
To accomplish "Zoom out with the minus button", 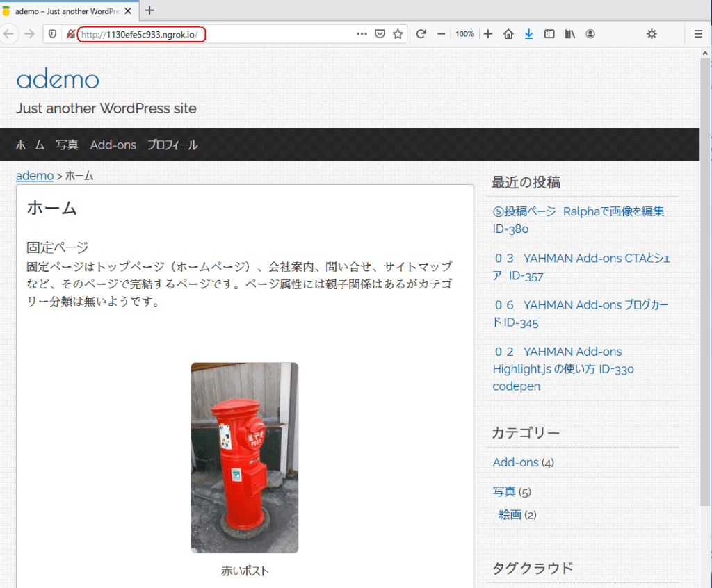I will (441, 34).
